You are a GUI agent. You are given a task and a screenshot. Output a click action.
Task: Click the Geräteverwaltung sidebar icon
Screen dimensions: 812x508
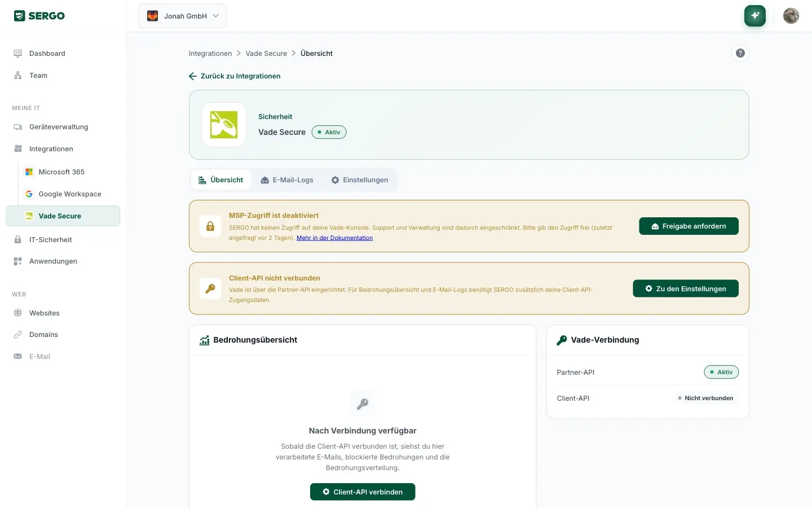[17, 127]
